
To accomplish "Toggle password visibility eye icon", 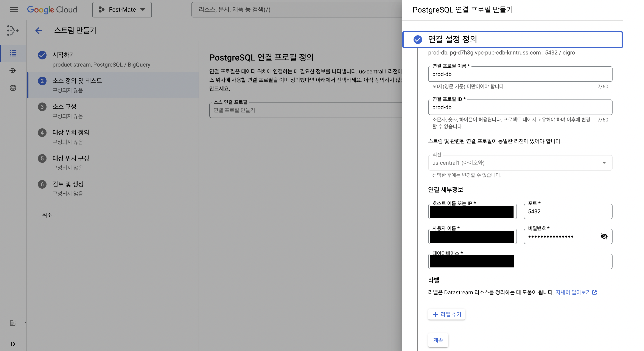I will pyautogui.click(x=604, y=236).
